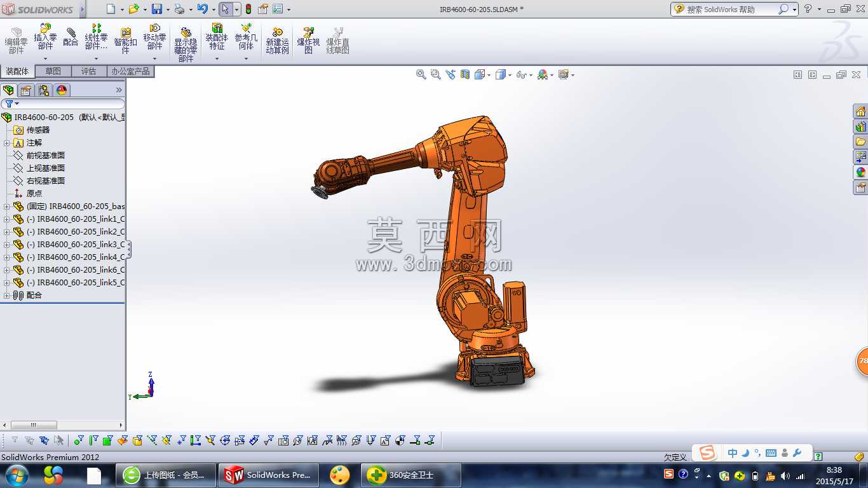Viewport: 868px width, 488px height.
Task: Click the Section View icon
Action: click(x=465, y=74)
